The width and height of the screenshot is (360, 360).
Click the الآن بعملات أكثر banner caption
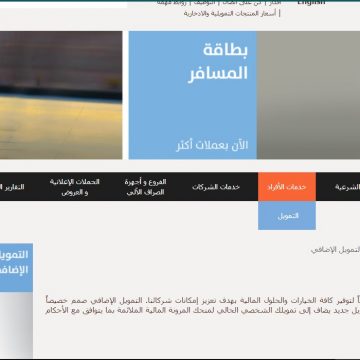[x=212, y=146]
